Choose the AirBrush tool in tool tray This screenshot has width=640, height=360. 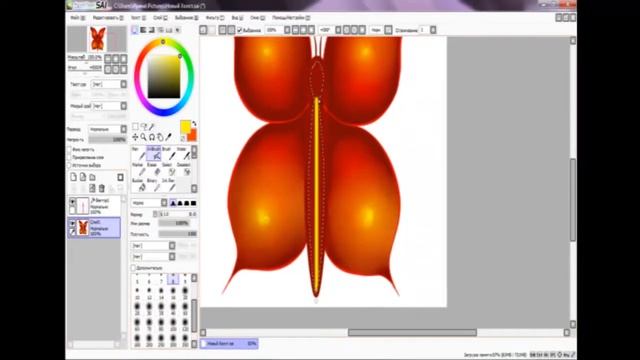(x=153, y=153)
